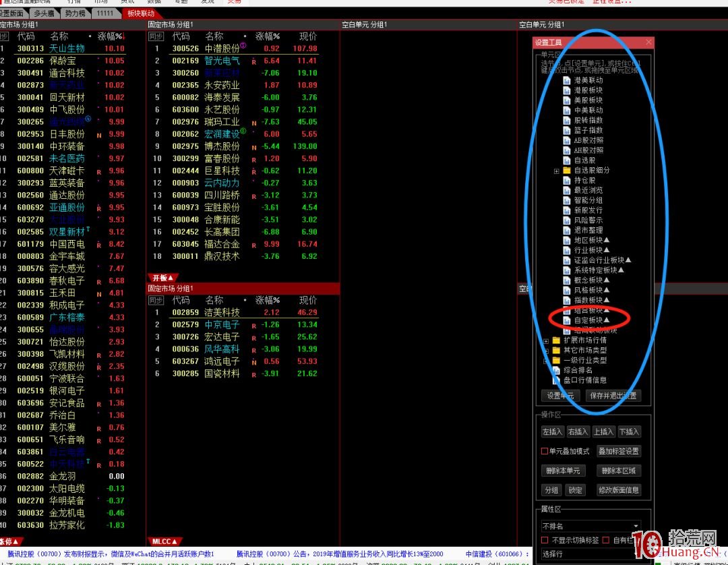Click the 保存并退出设置 button
This screenshot has width=728, height=565.
coord(612,396)
